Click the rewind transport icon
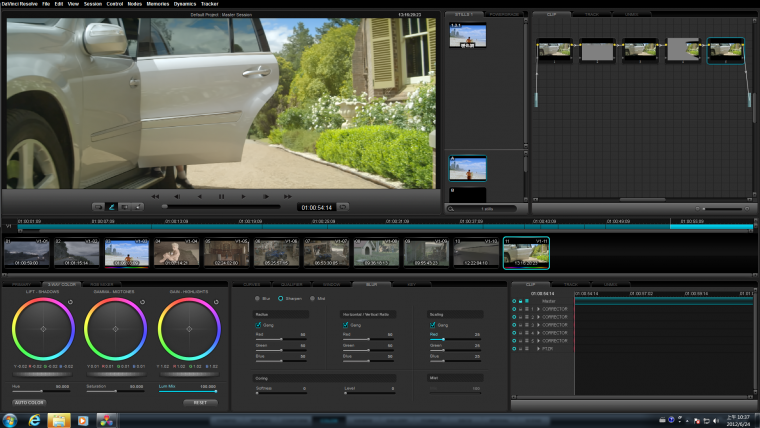760x428 pixels. click(156, 197)
